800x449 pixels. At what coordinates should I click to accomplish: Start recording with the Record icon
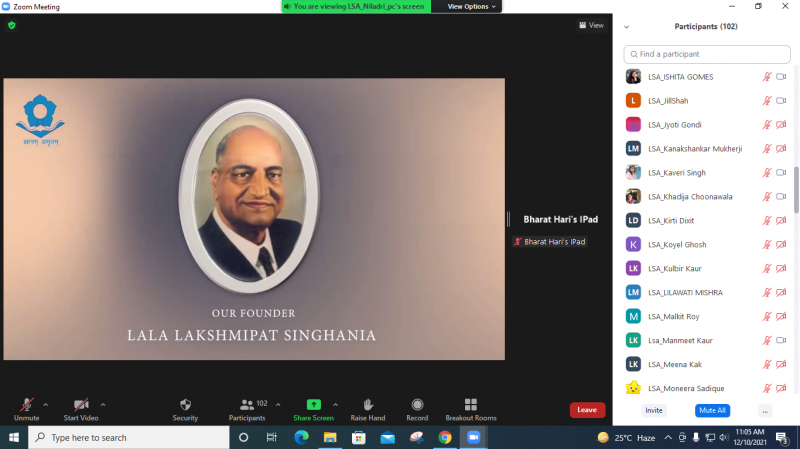417,404
